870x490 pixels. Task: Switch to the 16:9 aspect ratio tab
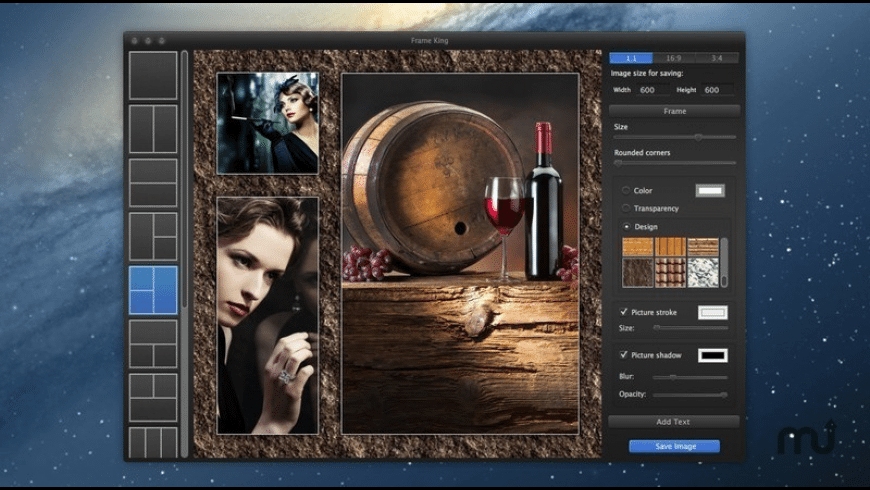(674, 58)
